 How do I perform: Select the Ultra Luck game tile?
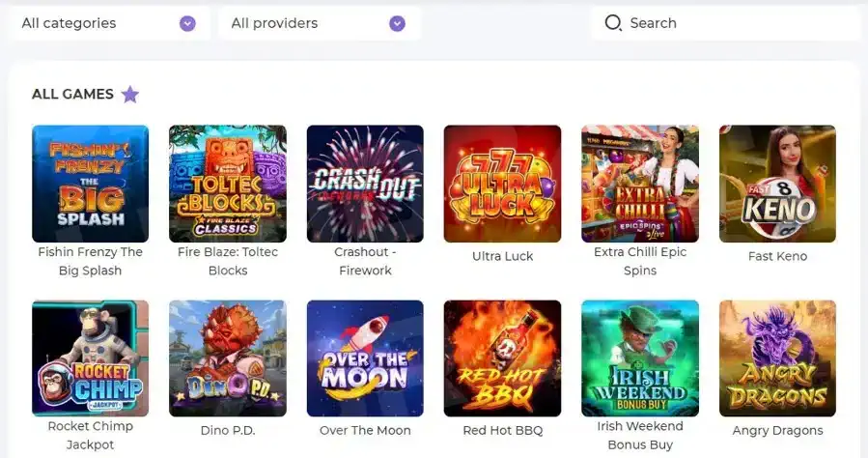coord(503,184)
